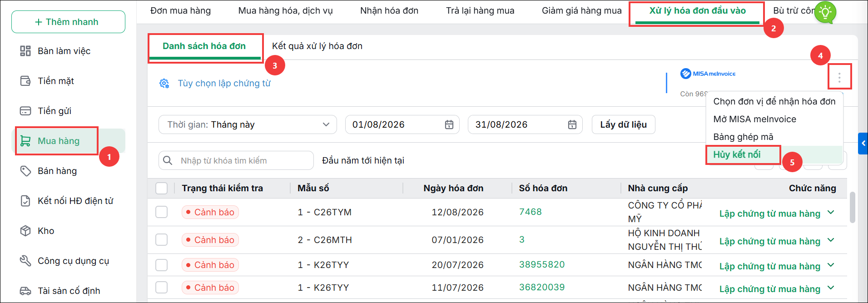Click the Tiền gửi card icon
The image size is (868, 303).
coord(25,111)
